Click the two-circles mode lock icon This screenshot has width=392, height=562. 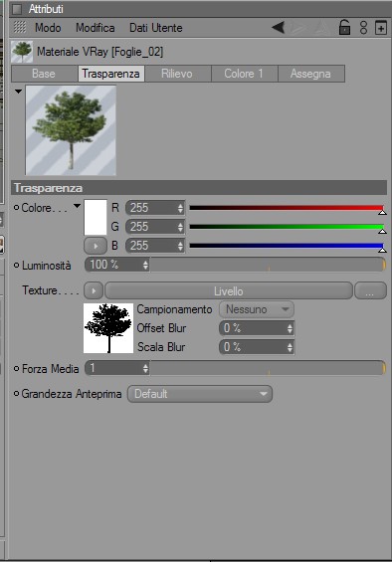[363, 28]
